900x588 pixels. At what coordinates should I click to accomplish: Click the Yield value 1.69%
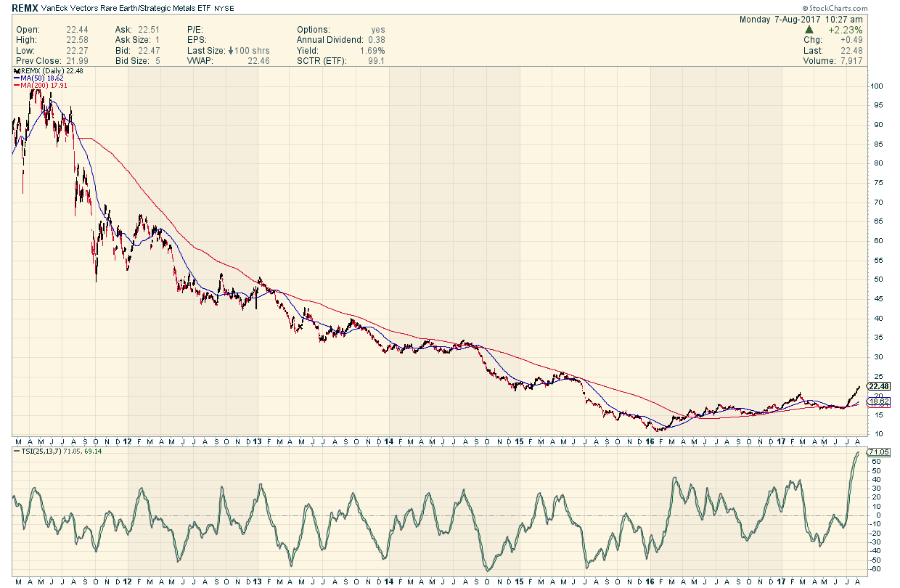coord(372,51)
